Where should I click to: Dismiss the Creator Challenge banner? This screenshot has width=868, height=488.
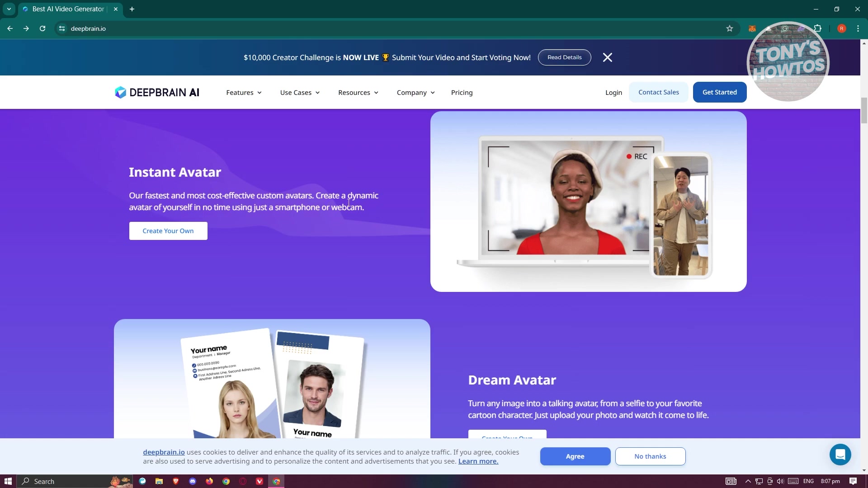click(607, 57)
